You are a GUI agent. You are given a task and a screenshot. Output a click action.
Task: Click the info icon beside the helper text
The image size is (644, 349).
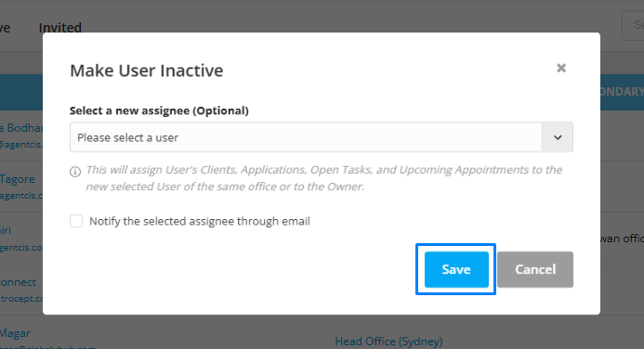(x=75, y=172)
